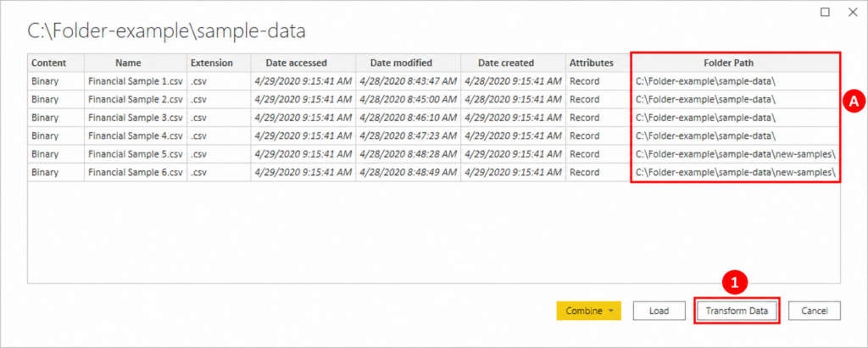This screenshot has height=348, width=868.
Task: Click date modified 4/28/2020 8:47:23 AM
Action: 408,136
